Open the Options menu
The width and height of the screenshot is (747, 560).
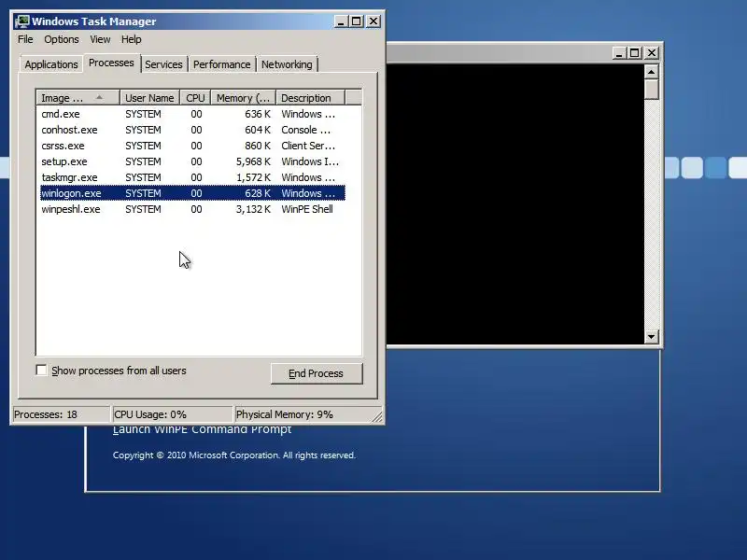(62, 39)
